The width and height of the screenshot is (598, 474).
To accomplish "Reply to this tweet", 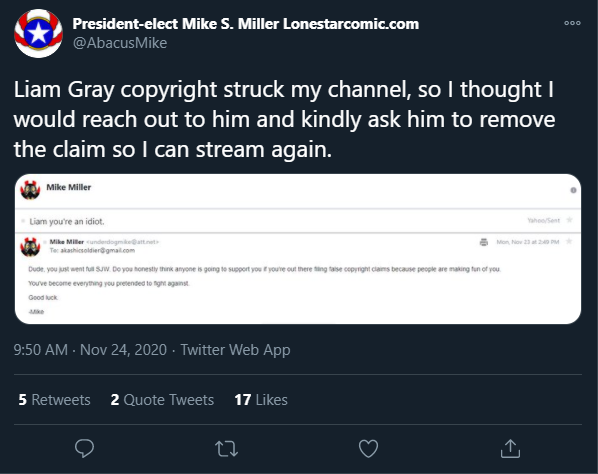I will click(x=84, y=448).
